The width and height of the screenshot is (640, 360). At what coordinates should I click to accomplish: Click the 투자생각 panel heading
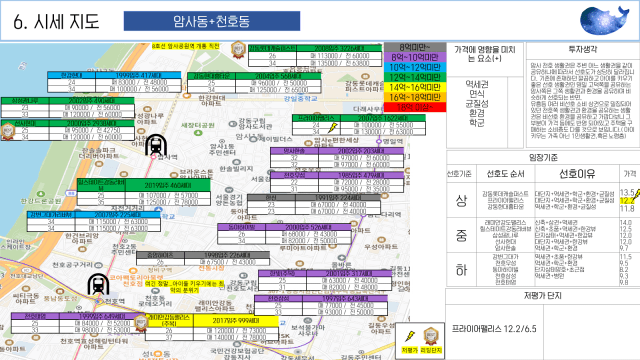pos(582,49)
